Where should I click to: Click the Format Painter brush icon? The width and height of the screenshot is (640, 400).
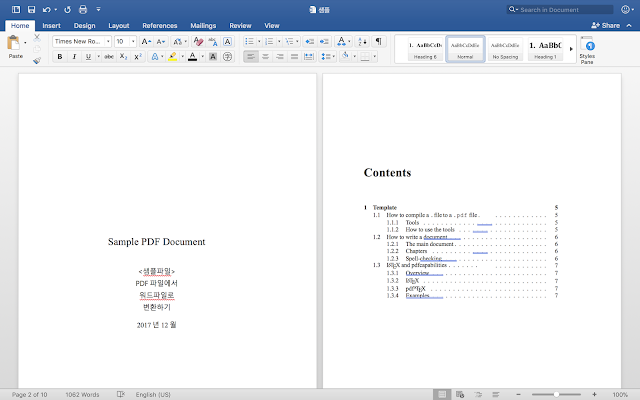(37, 60)
